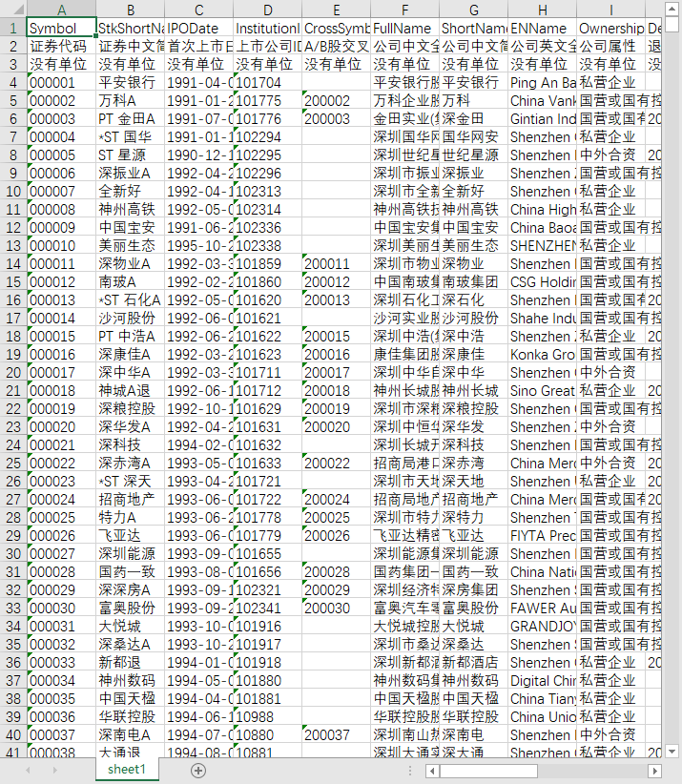Select the ENName header cell
682x784 pixels.
pos(542,28)
